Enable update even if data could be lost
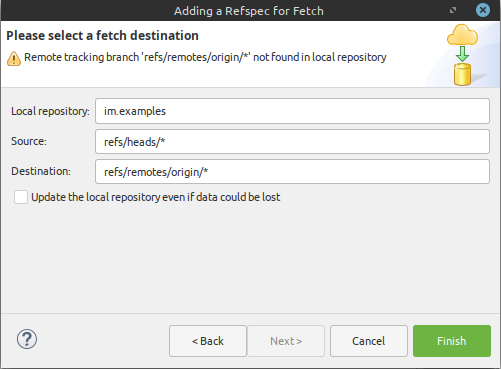The width and height of the screenshot is (501, 369). coord(21,197)
